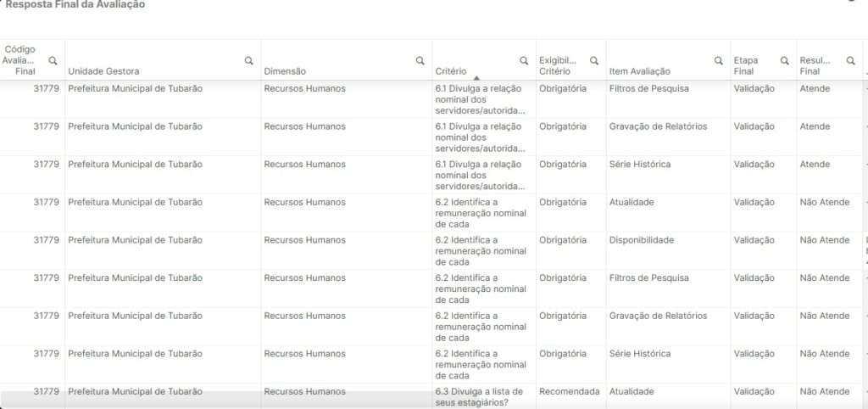Toggle sort arrow under Critério header
The image size is (868, 409).
(476, 77)
